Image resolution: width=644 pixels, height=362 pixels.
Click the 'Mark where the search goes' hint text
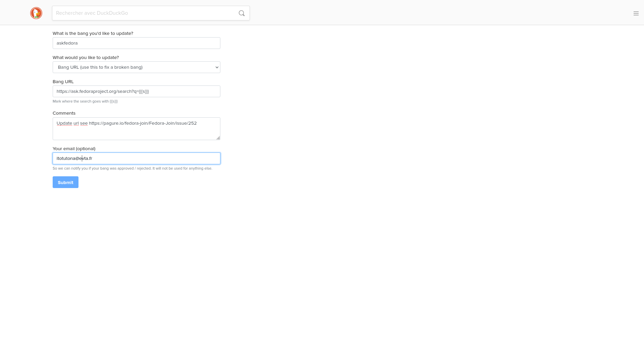85,101
